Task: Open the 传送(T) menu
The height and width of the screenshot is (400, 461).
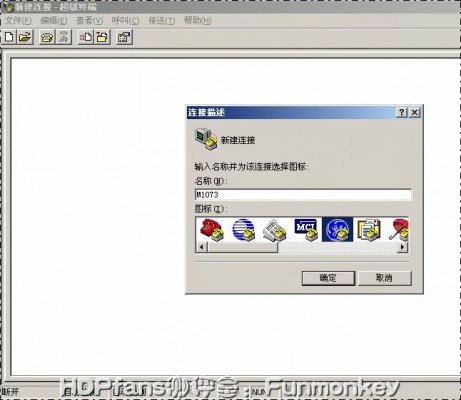Action: 161,21
